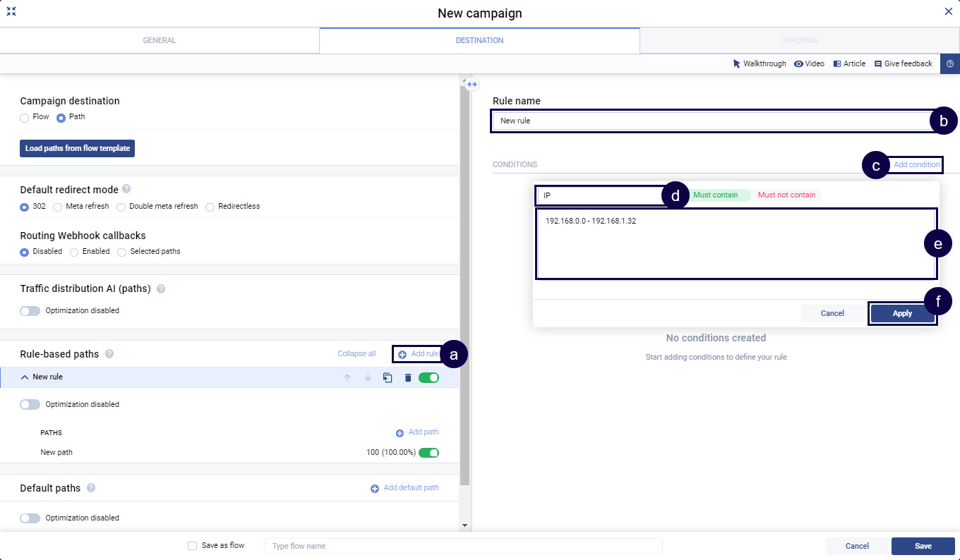The image size is (960, 560).
Task: Toggle New rule enabled switch
Action: coord(428,378)
